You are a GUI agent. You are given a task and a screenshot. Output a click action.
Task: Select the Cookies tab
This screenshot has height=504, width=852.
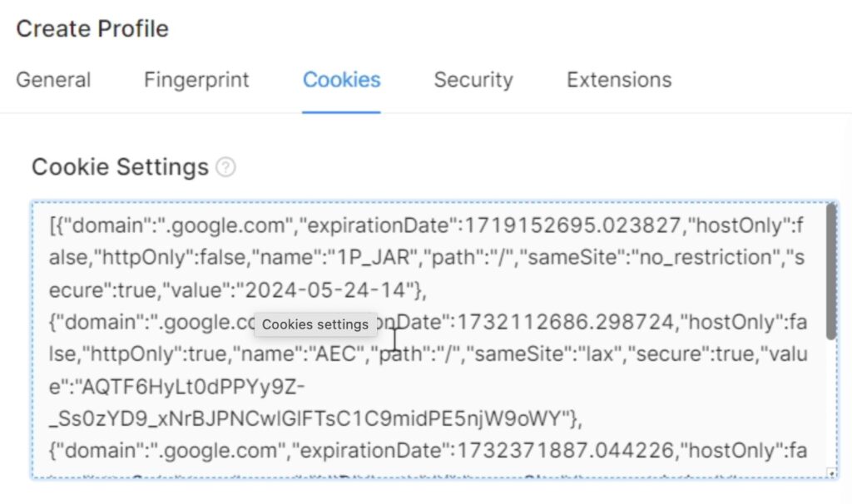point(341,80)
